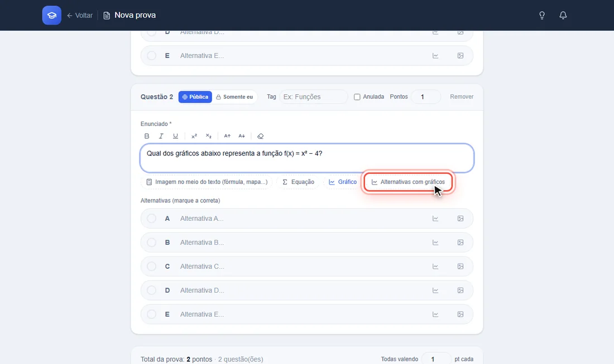The width and height of the screenshot is (614, 364).
Task: Add image to Questão 2 Alternativa E
Action: (x=461, y=314)
